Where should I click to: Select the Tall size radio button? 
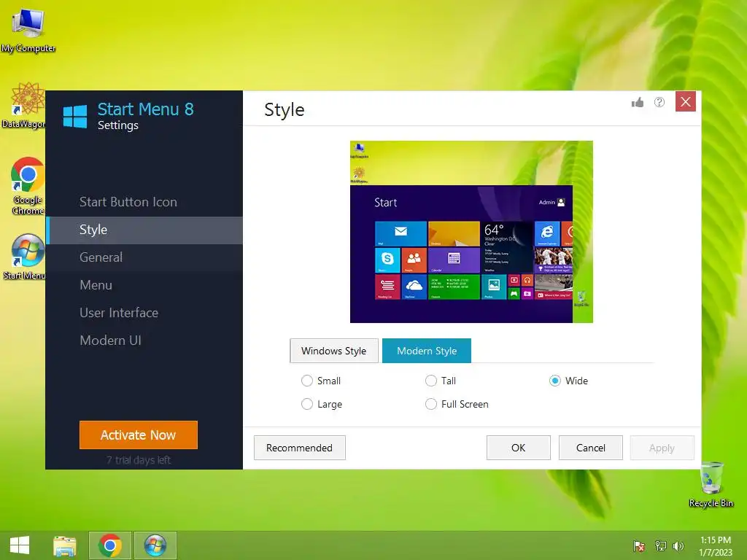(430, 381)
